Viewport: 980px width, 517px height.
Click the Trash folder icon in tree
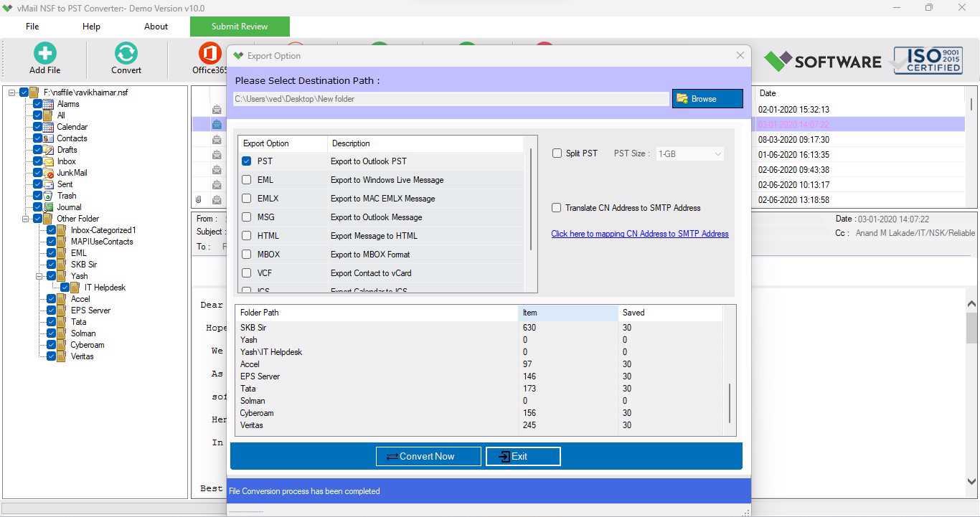click(x=48, y=196)
